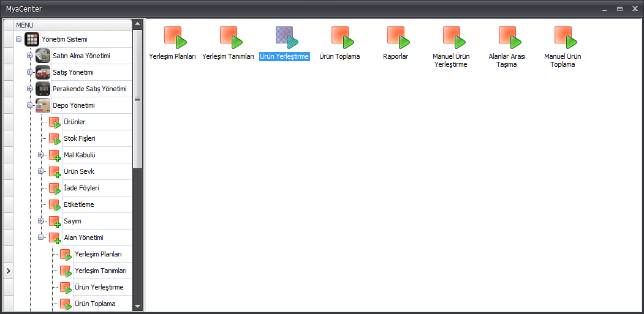Open Yerleşim Tanımları icon in main panel
The width and height of the screenshot is (644, 314).
(x=231, y=37)
